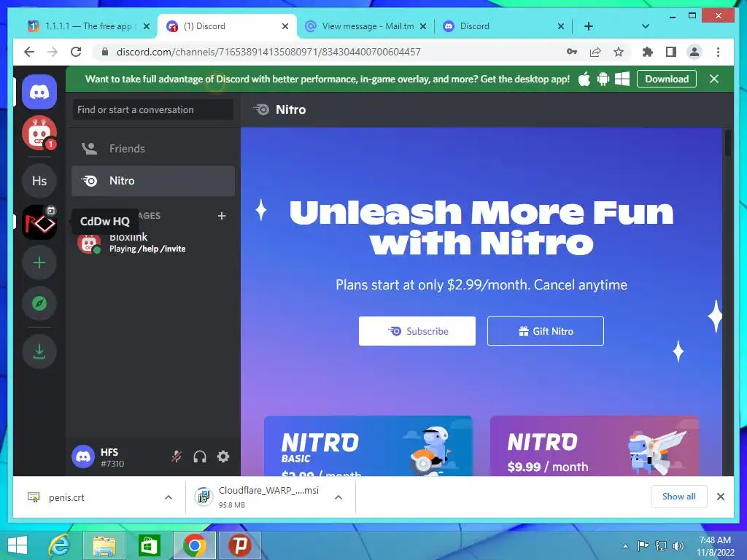Image resolution: width=747 pixels, height=560 pixels.
Task: Toggle the microphone mute button
Action: click(177, 456)
